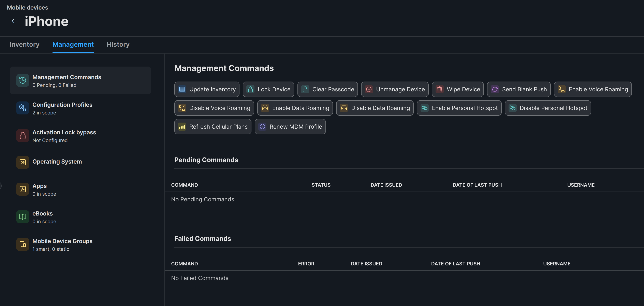Click the Enable Personal Hotspot link icon
The image size is (644, 306).
coord(424,108)
